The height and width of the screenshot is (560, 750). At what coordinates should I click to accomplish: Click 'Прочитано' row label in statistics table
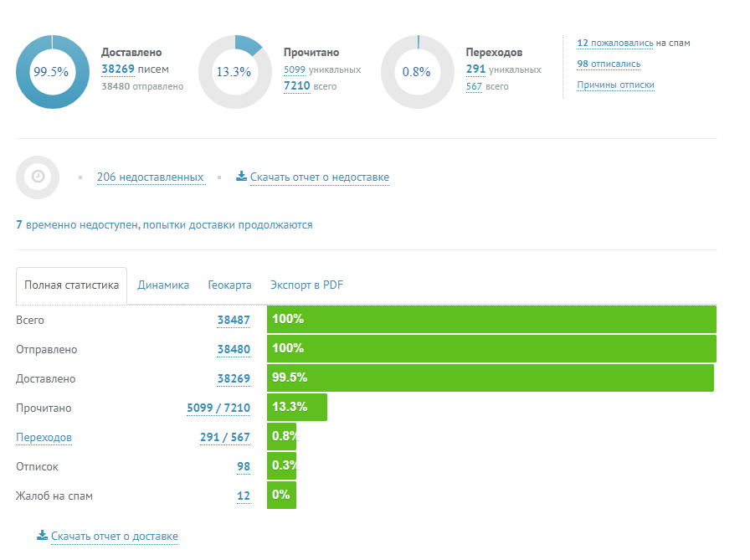click(x=44, y=408)
